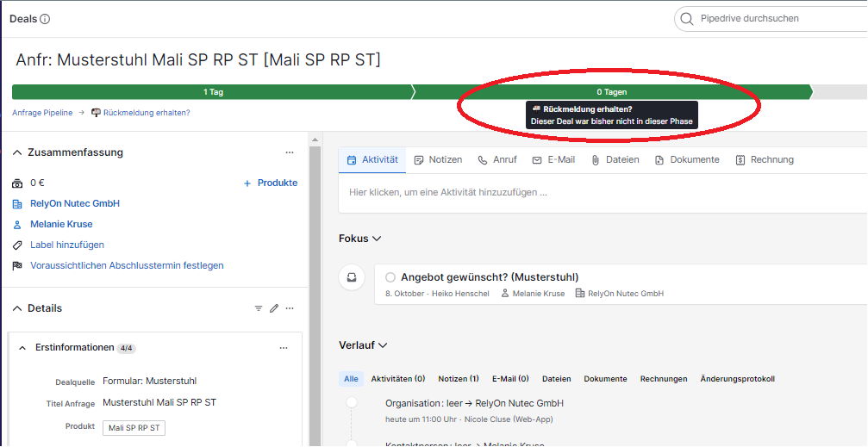Click the Mali SP RP ST product tag
Screen dimensions: 868x447
tap(134, 428)
